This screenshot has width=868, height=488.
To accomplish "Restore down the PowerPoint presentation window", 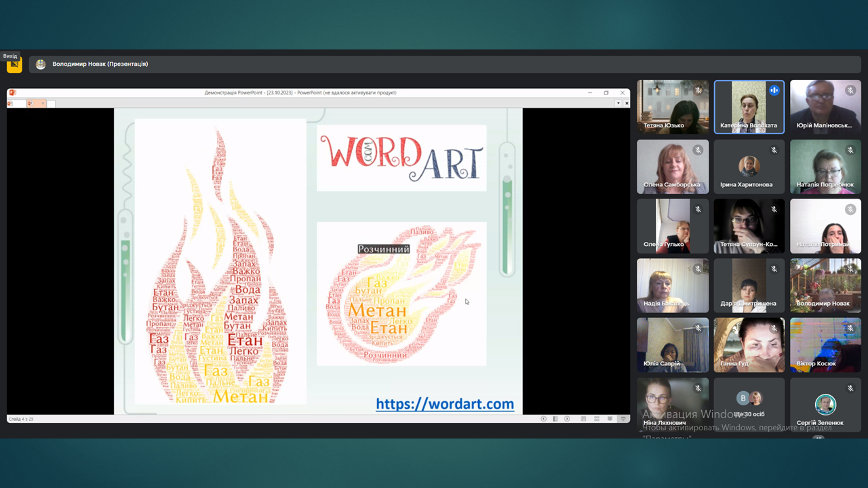I will point(606,93).
